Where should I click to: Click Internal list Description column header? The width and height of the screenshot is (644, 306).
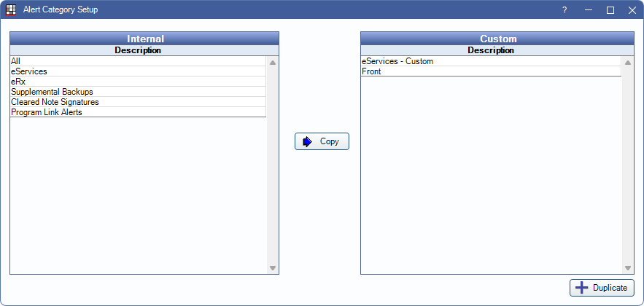(x=138, y=51)
